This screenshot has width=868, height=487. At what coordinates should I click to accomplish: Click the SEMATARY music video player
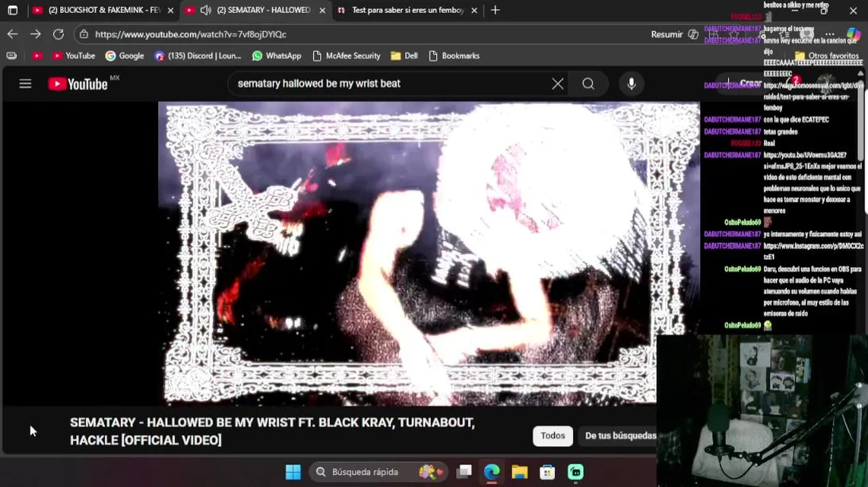coord(429,254)
